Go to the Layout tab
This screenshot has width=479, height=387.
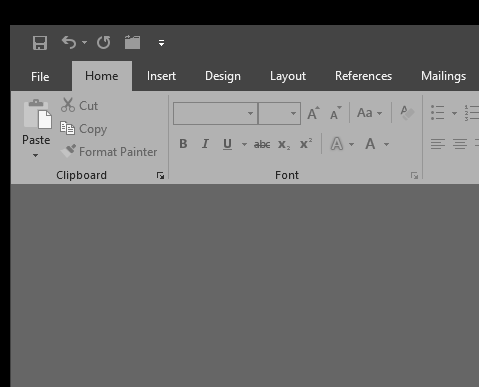click(x=288, y=76)
